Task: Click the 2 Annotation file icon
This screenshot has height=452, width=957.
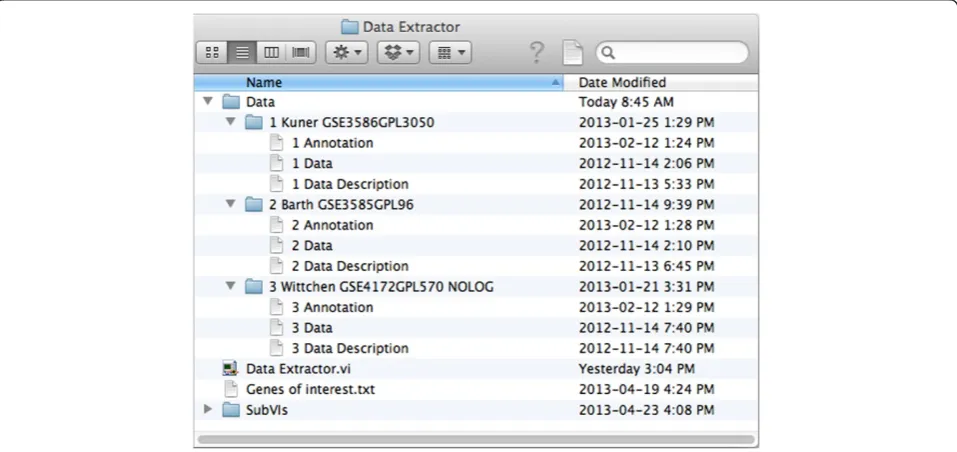Action: coord(276,225)
